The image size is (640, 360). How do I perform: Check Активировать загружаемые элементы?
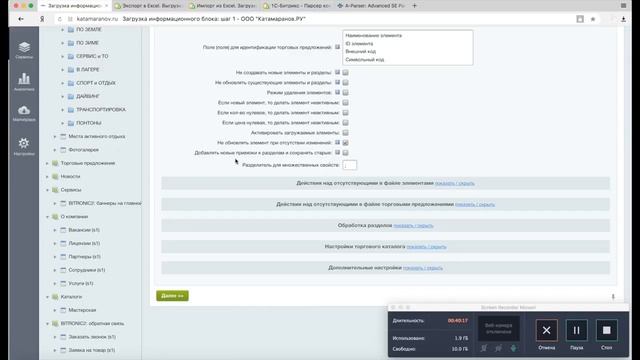click(345, 133)
